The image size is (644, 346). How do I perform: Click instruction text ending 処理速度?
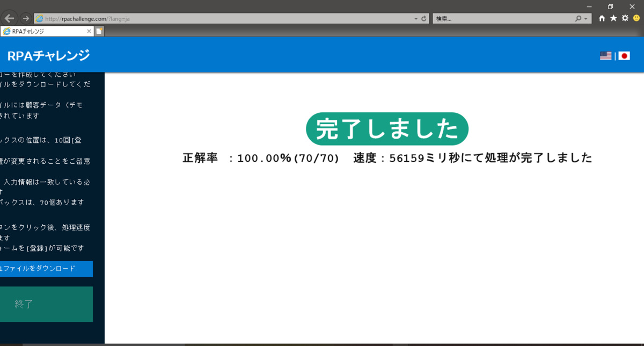point(45,227)
